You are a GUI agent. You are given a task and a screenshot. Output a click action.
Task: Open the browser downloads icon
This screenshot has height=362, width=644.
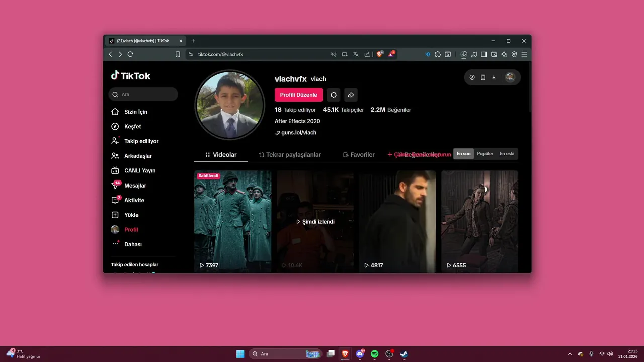click(464, 54)
